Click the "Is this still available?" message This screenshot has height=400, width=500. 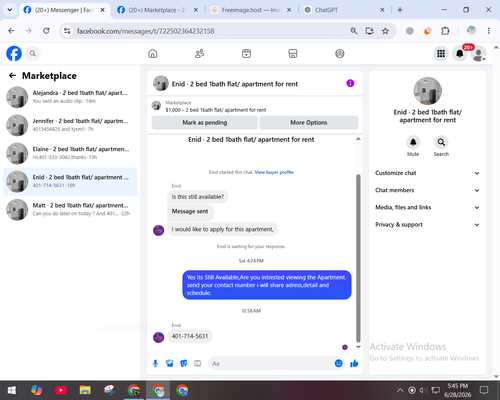198,197
